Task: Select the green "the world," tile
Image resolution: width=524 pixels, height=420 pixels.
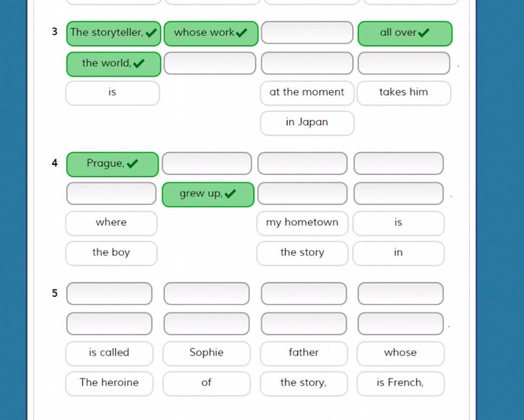Action: 114,64
